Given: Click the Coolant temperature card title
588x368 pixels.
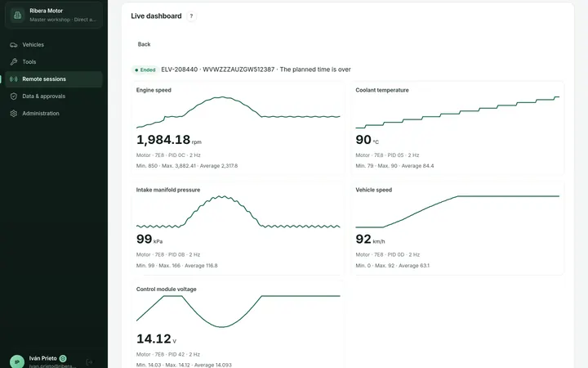Looking at the screenshot, I should (382, 90).
